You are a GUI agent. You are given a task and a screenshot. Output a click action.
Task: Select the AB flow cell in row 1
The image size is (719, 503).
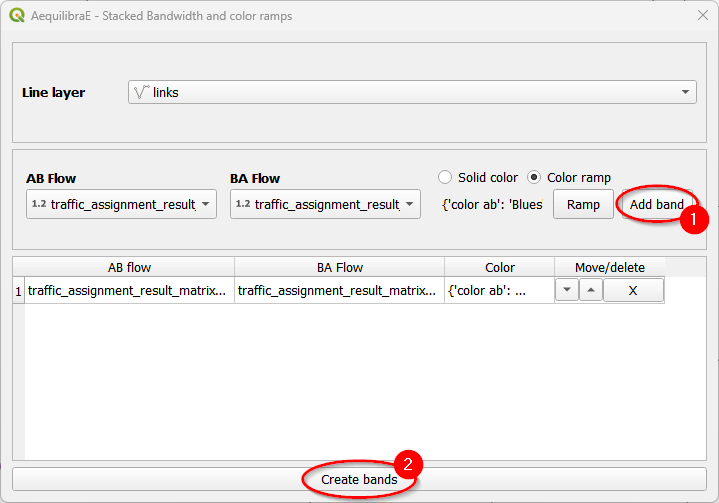130,290
